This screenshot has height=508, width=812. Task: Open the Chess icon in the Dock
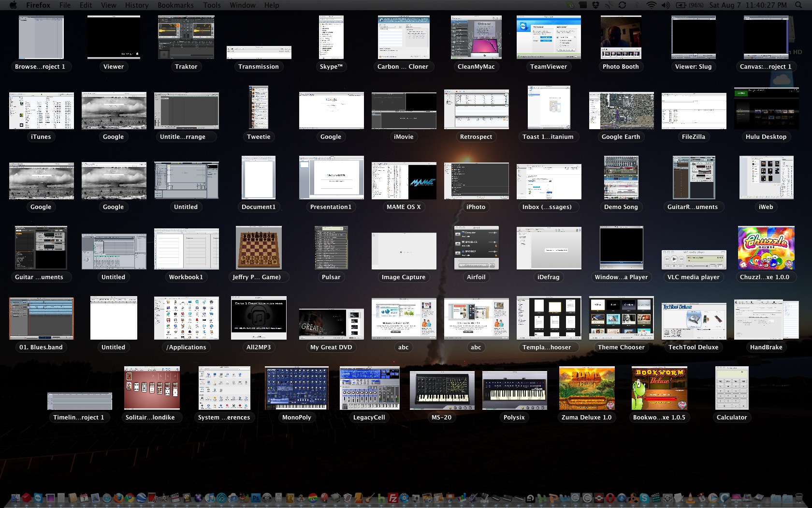pyautogui.click(x=301, y=497)
